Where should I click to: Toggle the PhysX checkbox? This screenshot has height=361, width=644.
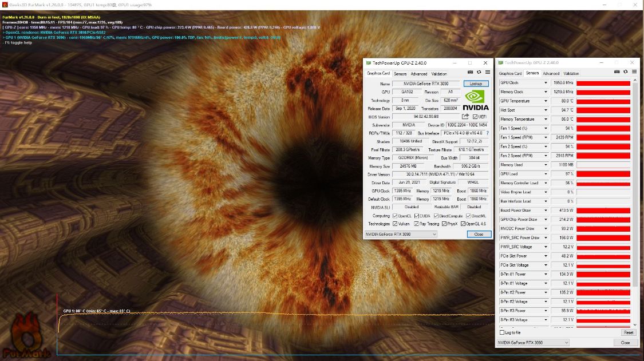[x=444, y=224]
